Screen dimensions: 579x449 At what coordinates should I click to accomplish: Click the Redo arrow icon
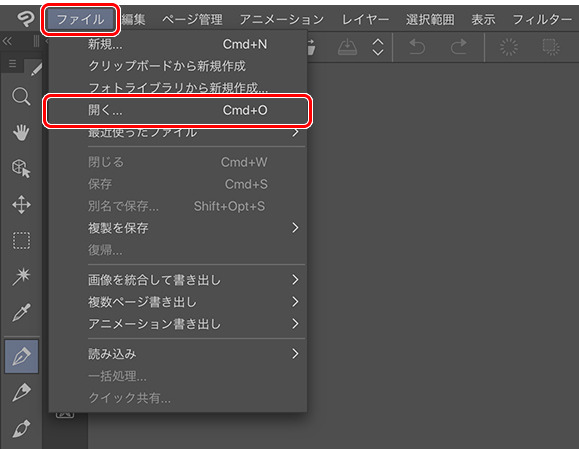coord(459,47)
